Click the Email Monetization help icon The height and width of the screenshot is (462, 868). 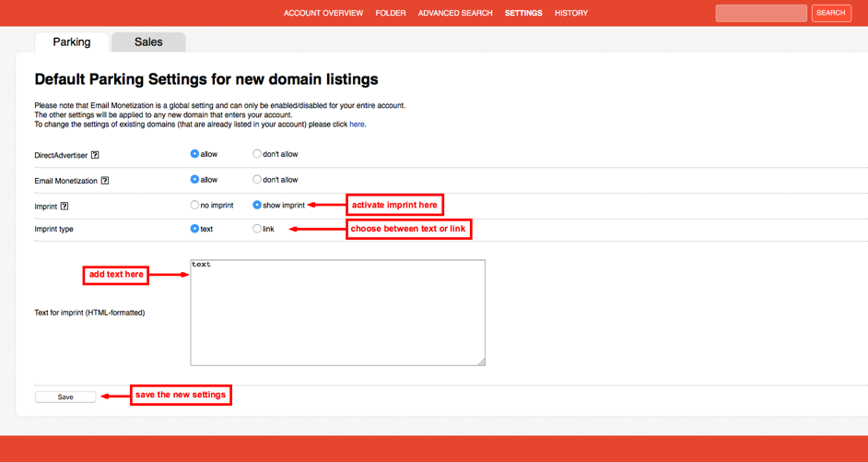click(105, 181)
